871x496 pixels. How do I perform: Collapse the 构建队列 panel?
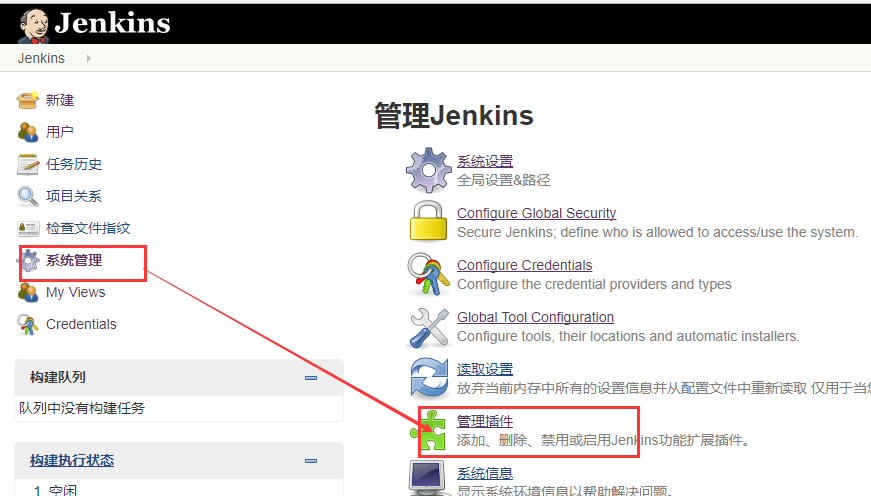(x=311, y=378)
